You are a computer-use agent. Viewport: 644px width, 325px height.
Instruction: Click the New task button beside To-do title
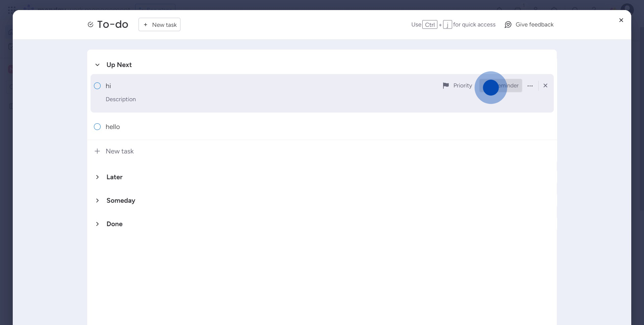click(x=159, y=24)
